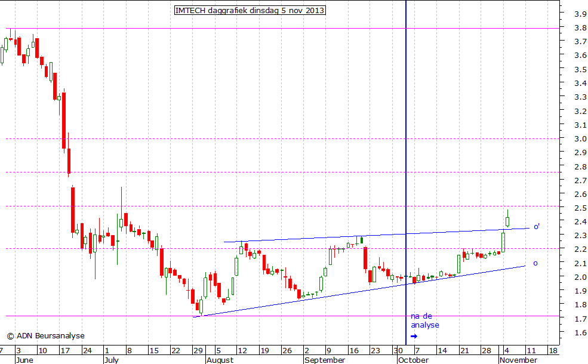The width and height of the screenshot is (588, 364).
Task: Click date label 14 in October
Action: tap(442, 351)
